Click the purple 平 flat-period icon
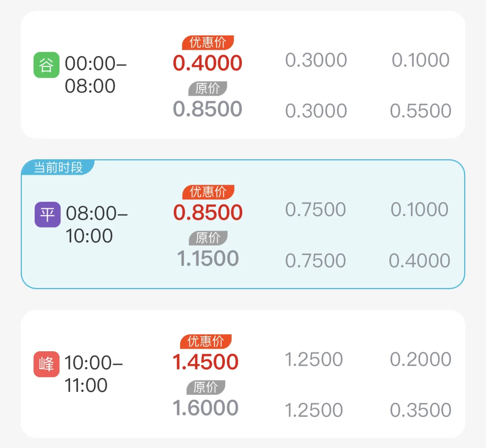Image resolution: width=486 pixels, height=448 pixels. point(47,214)
